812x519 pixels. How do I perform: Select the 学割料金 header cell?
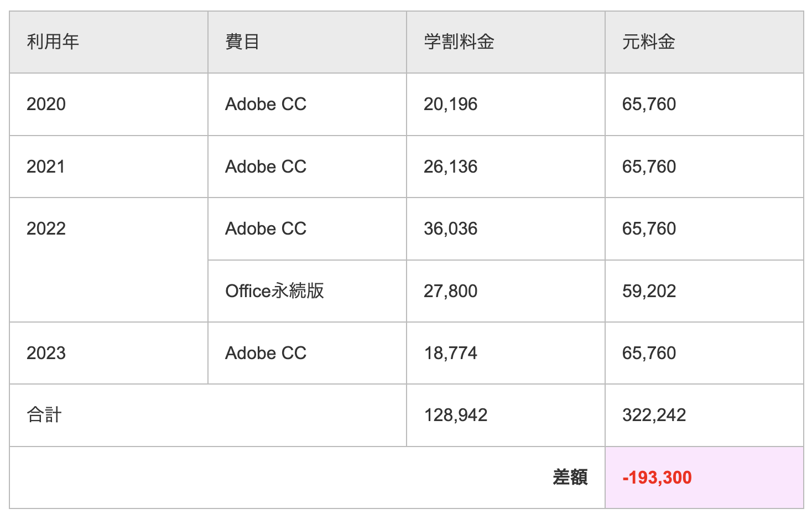[x=459, y=42]
